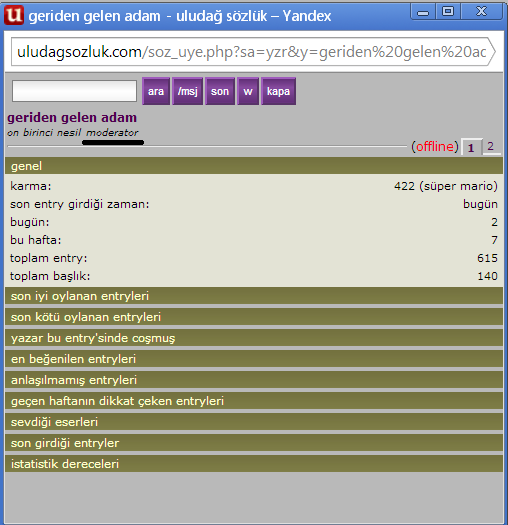Expand 'geçen haftanın dikkat çeken entryleri'
The image size is (508, 525).
(254, 401)
